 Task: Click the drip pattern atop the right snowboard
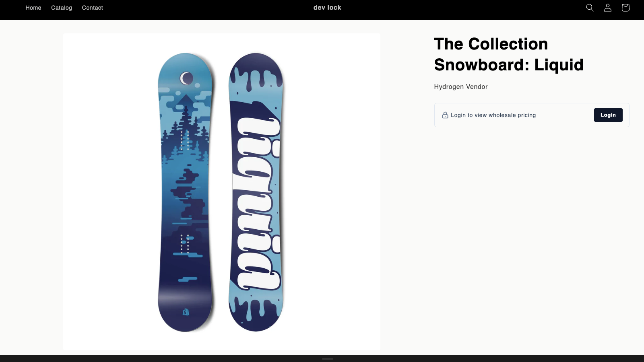256,76
